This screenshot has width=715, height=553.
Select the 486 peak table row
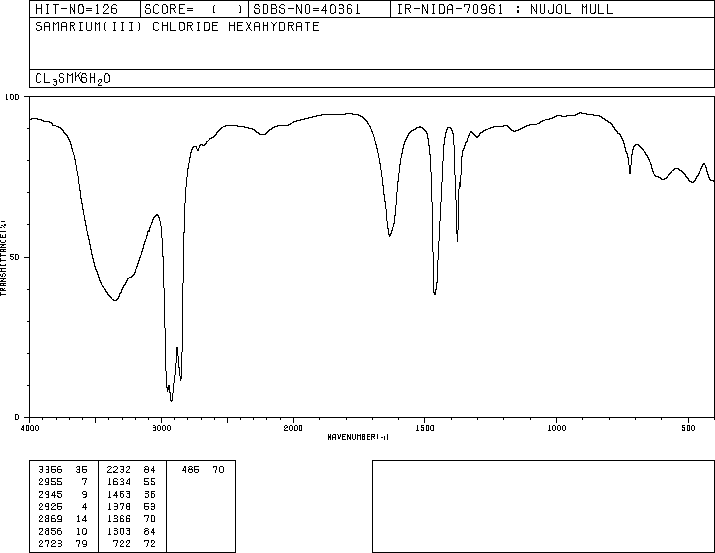click(203, 470)
